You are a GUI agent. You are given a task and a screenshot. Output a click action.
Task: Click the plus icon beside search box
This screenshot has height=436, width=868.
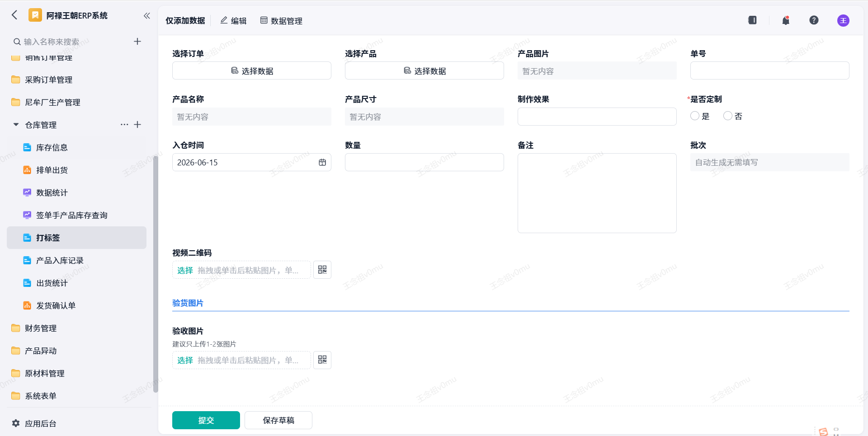(137, 42)
